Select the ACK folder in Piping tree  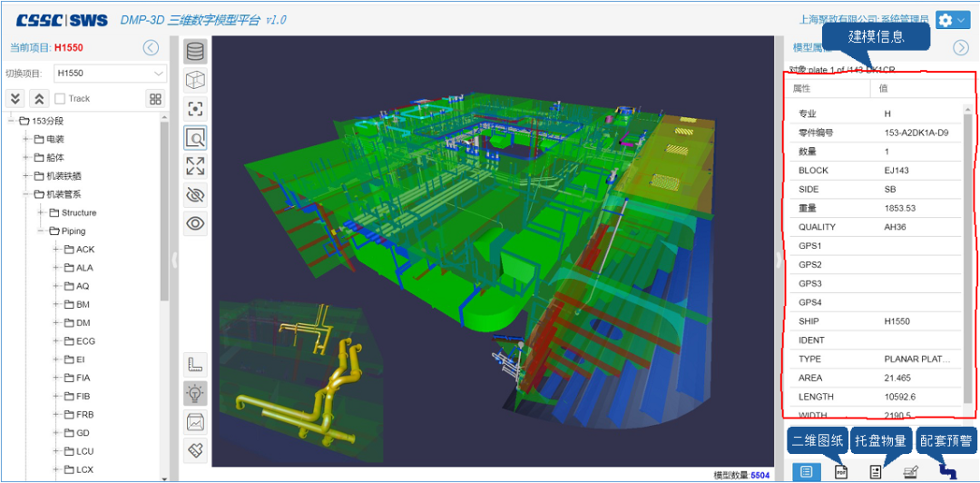(84, 250)
